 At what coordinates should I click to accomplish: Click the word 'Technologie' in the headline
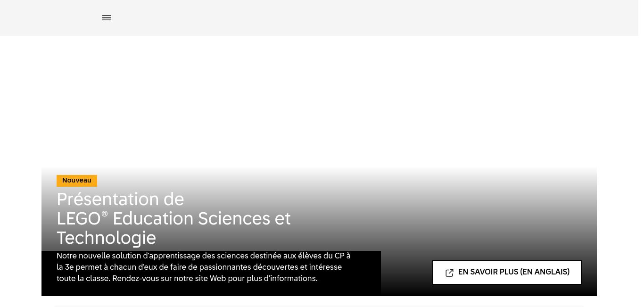[106, 238]
